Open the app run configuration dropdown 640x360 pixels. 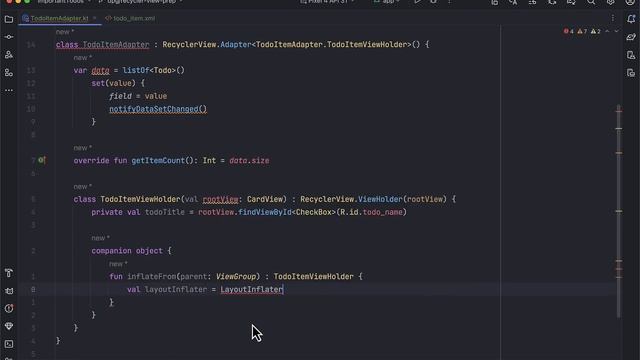pyautogui.click(x=387, y=2)
